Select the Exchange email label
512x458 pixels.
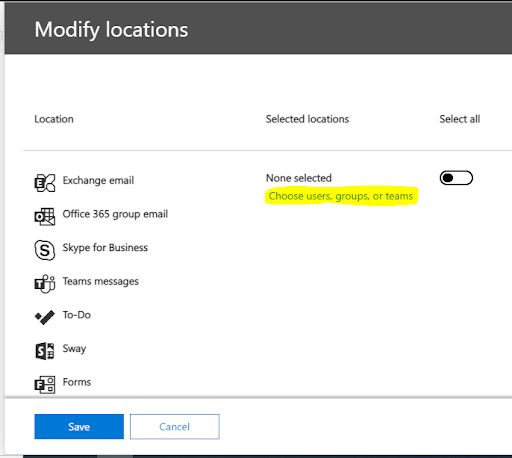coord(98,180)
